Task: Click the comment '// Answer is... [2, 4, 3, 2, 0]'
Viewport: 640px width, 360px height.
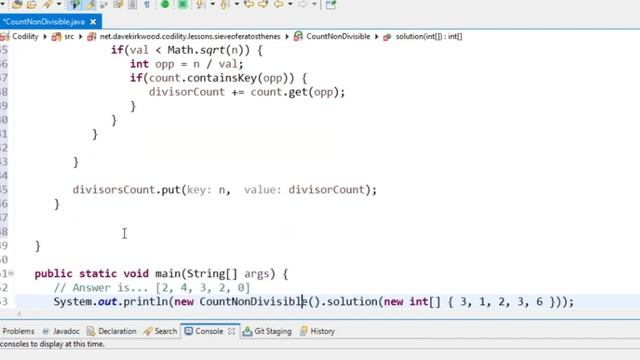Action: coord(151,288)
